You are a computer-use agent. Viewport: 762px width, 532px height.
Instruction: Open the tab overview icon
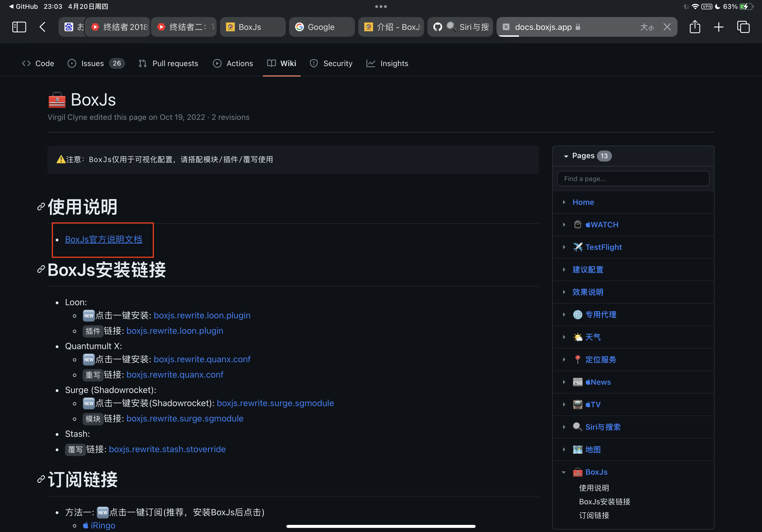pyautogui.click(x=743, y=27)
